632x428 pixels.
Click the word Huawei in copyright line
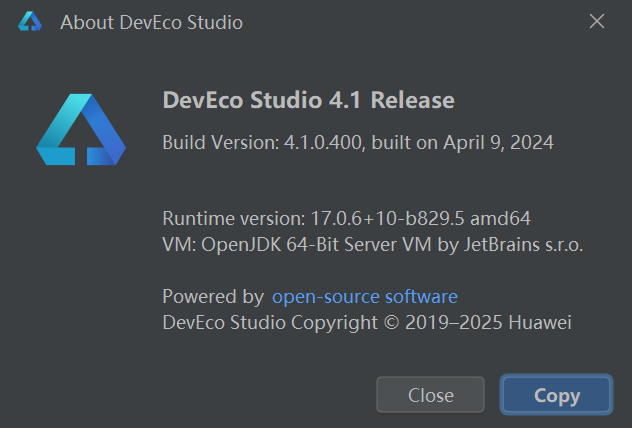540,322
